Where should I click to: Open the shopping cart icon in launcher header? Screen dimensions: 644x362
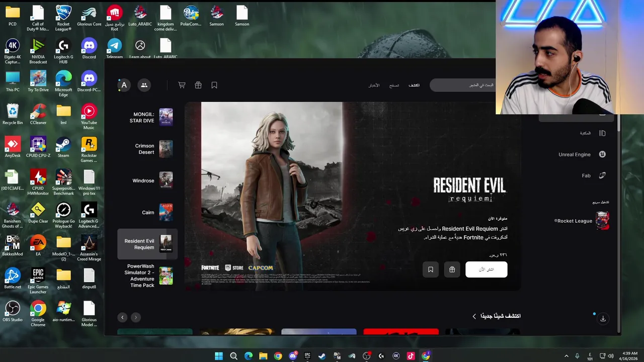click(182, 85)
